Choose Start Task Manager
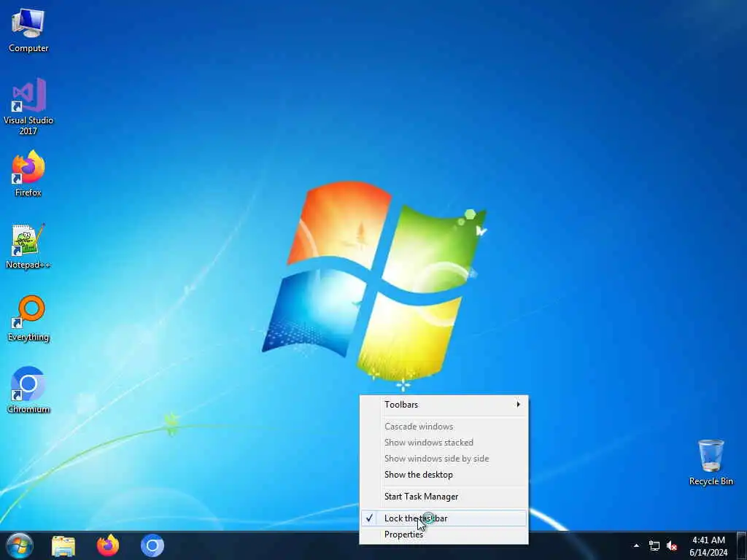Screen dimensions: 747x560 pos(444,496)
